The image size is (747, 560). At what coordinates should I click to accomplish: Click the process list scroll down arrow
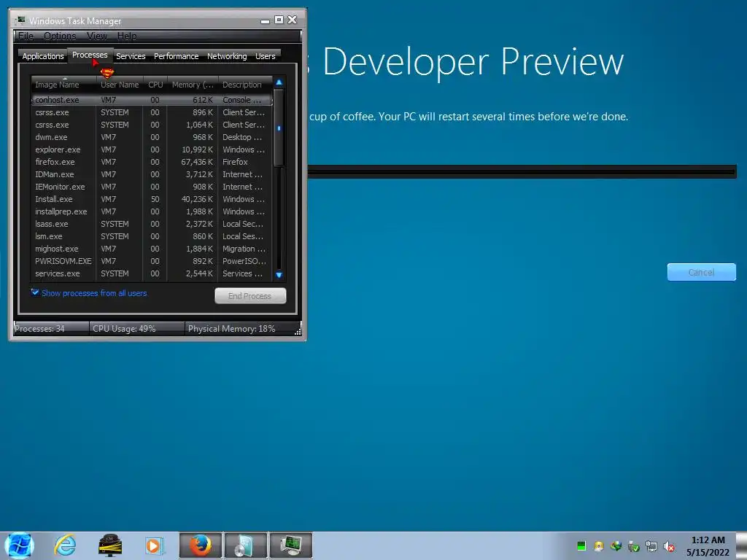pyautogui.click(x=279, y=275)
